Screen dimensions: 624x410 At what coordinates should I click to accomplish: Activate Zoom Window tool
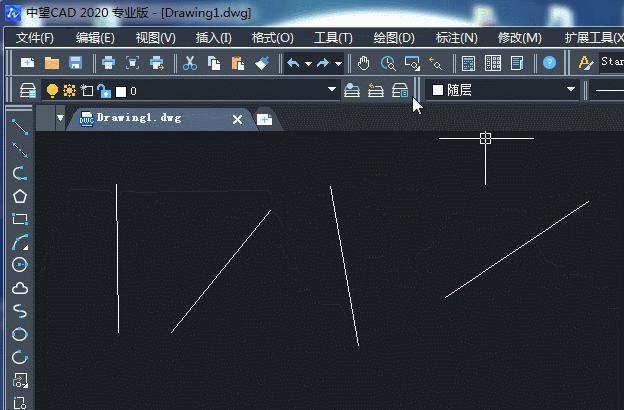pos(412,63)
